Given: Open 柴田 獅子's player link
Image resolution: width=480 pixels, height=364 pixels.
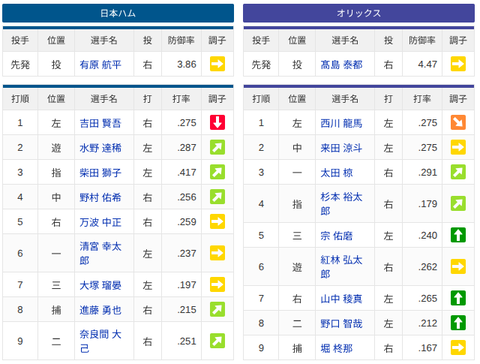Looking at the screenshot, I should pos(100,172).
